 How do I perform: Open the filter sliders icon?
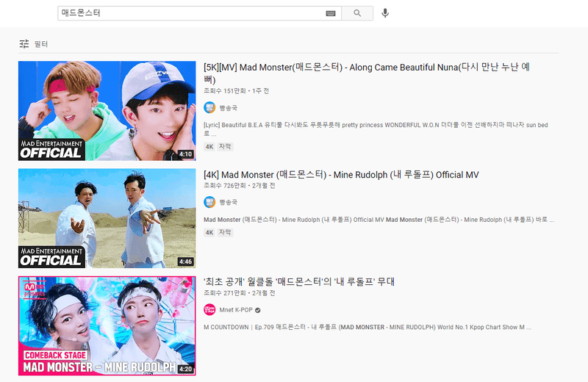pos(24,44)
